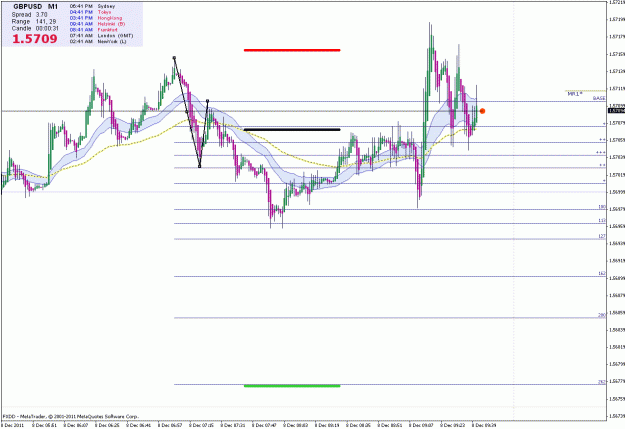Click the large red 1.5709 price
This screenshot has width=625, height=429.
(35, 39)
